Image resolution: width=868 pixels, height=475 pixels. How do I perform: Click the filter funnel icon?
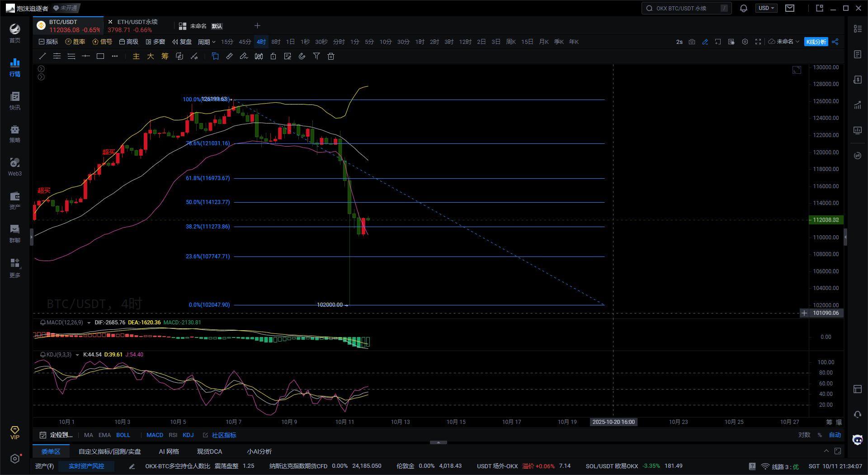pyautogui.click(x=316, y=56)
